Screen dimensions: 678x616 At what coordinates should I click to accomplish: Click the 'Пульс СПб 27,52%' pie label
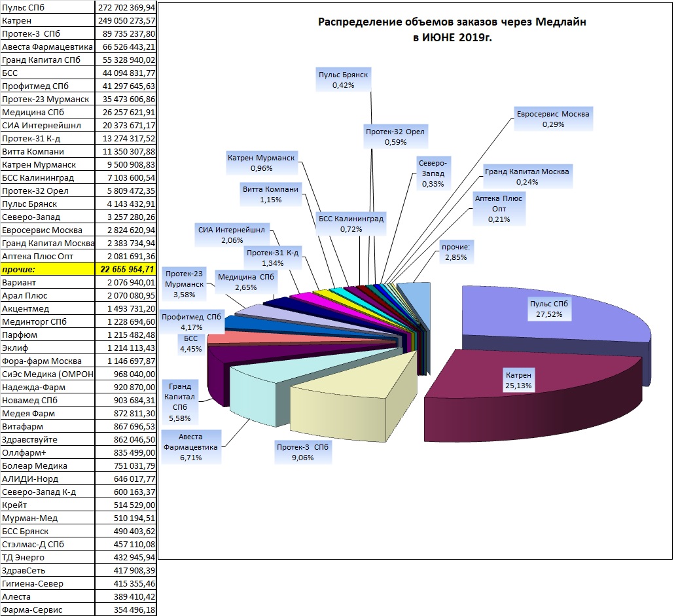click(549, 309)
